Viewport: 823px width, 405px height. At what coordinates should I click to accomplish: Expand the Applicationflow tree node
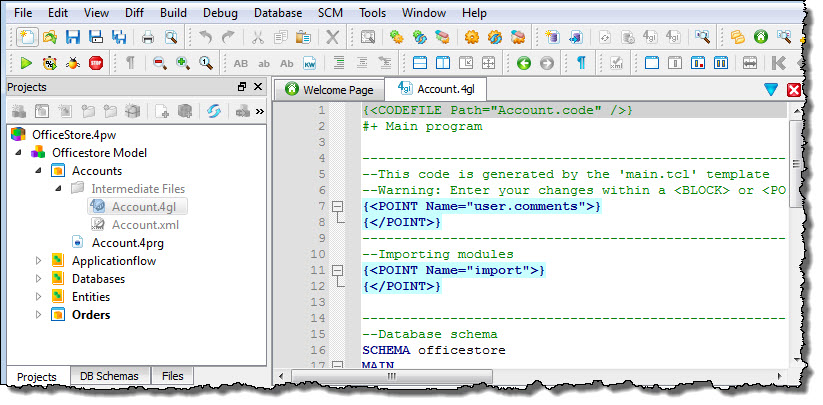tap(40, 261)
